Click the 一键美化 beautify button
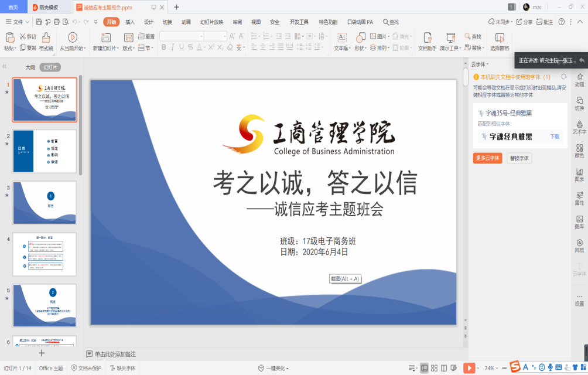588x375 pixels. coord(274,368)
